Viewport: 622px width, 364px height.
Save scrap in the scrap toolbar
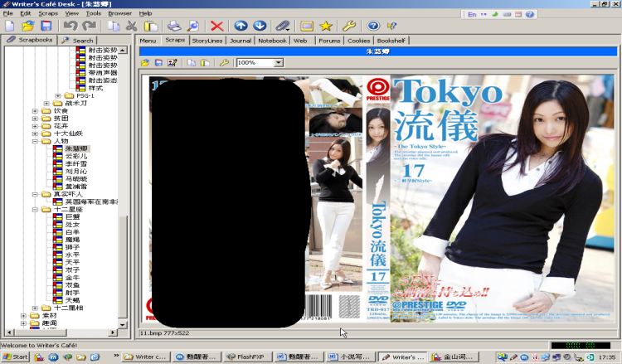pyautogui.click(x=158, y=63)
